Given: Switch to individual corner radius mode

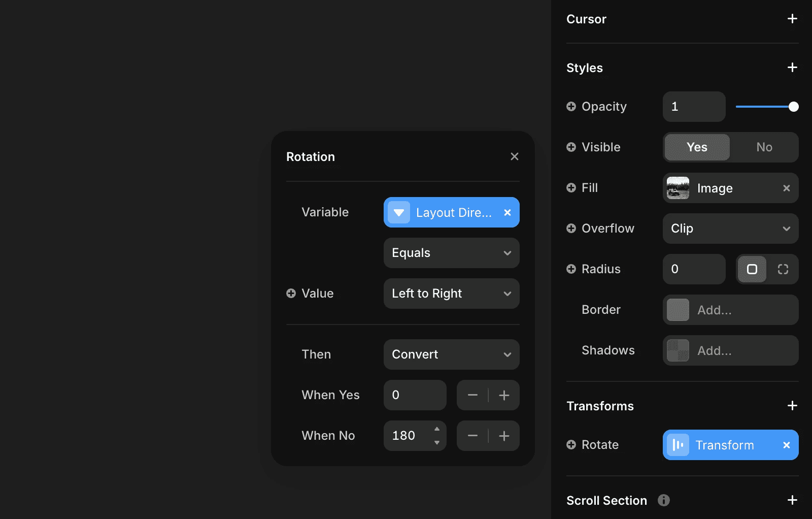Looking at the screenshot, I should [784, 269].
